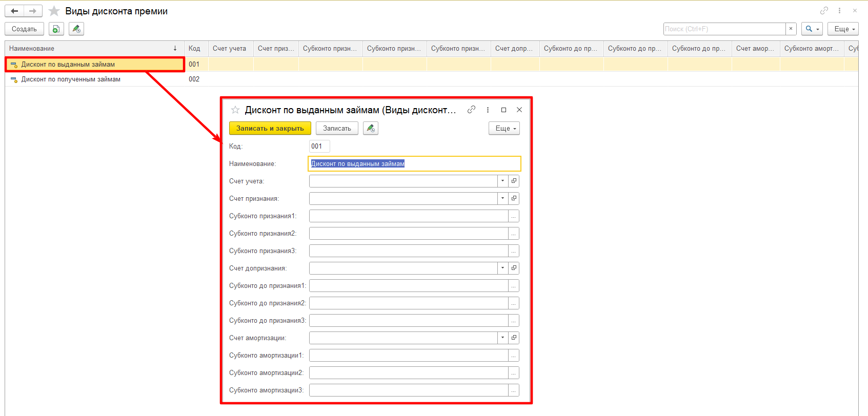Choose Субконто признания2 via ellipsis button
Screen dimensions: 868x416
click(x=514, y=233)
